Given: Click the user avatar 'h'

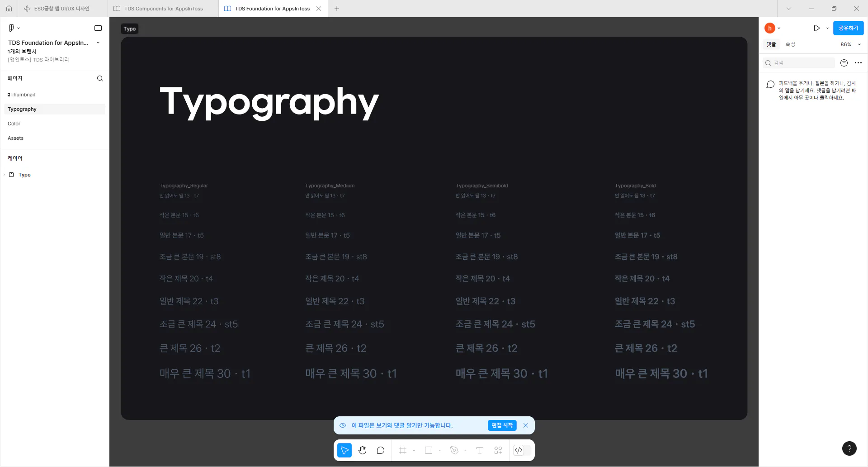Looking at the screenshot, I should click(770, 28).
